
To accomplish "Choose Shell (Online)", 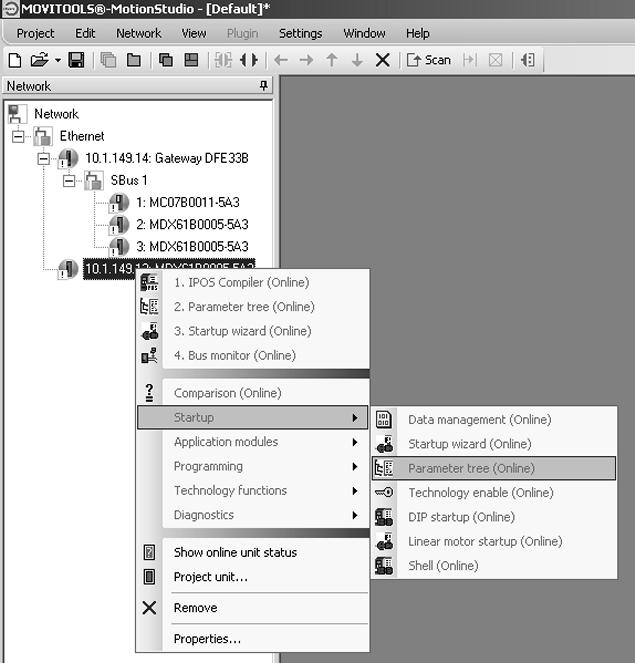I will point(443,565).
